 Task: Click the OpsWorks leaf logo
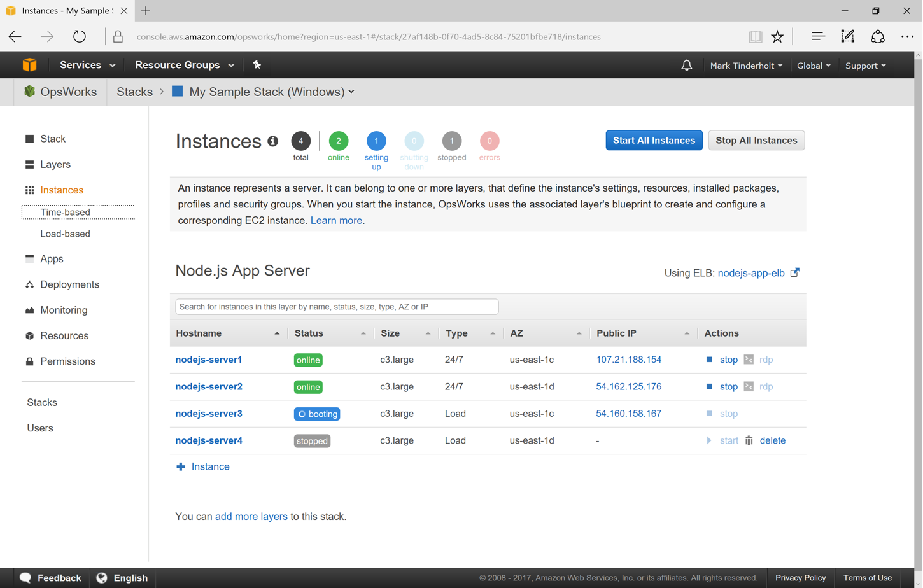pos(29,91)
